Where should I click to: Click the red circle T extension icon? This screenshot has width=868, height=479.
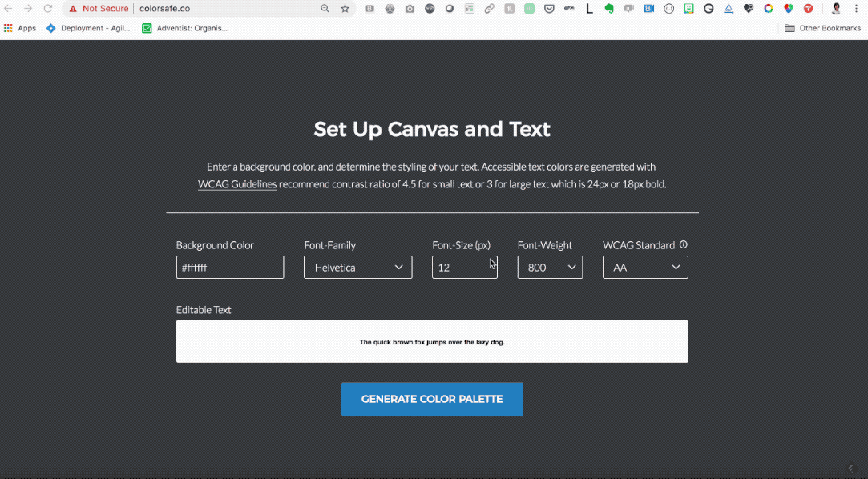[808, 8]
